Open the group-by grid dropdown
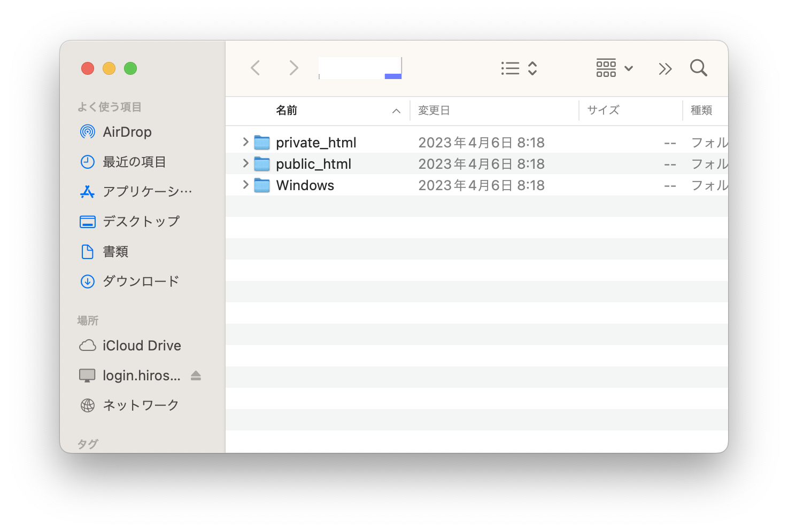This screenshot has width=788, height=532. [614, 68]
